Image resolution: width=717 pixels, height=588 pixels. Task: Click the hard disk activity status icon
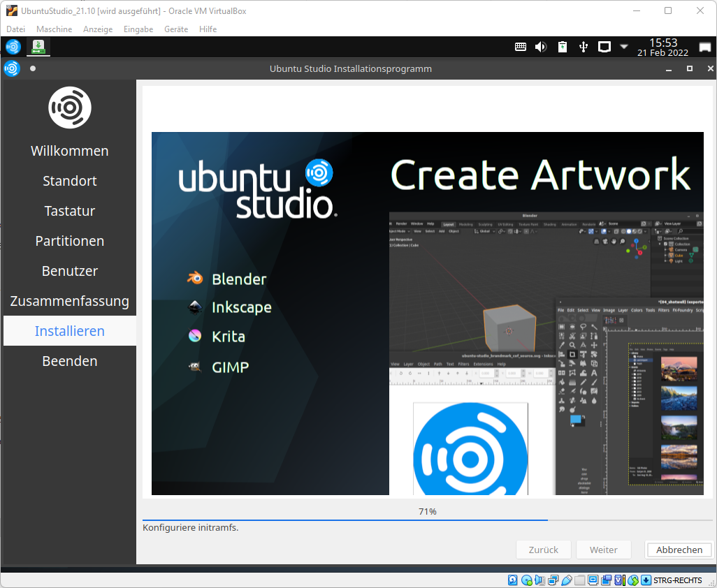pyautogui.click(x=513, y=580)
